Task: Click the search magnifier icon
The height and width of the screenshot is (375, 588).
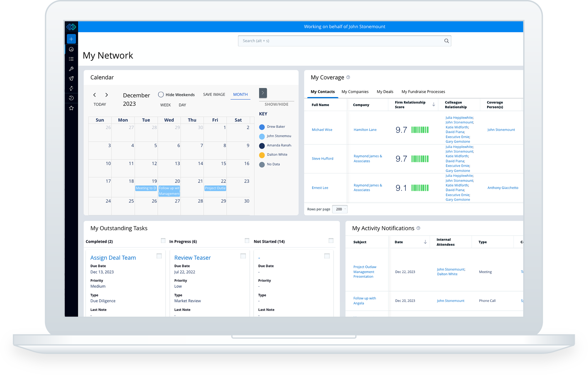Action: click(446, 41)
